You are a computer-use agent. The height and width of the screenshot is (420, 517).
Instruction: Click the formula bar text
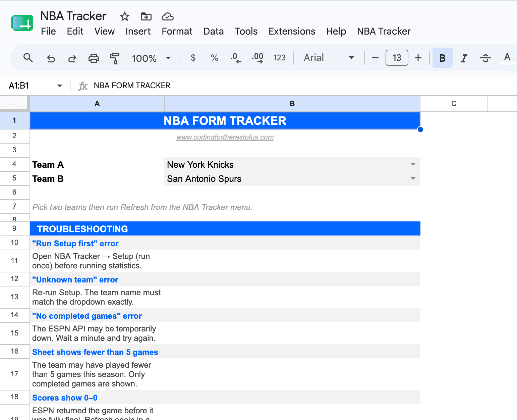tap(132, 86)
